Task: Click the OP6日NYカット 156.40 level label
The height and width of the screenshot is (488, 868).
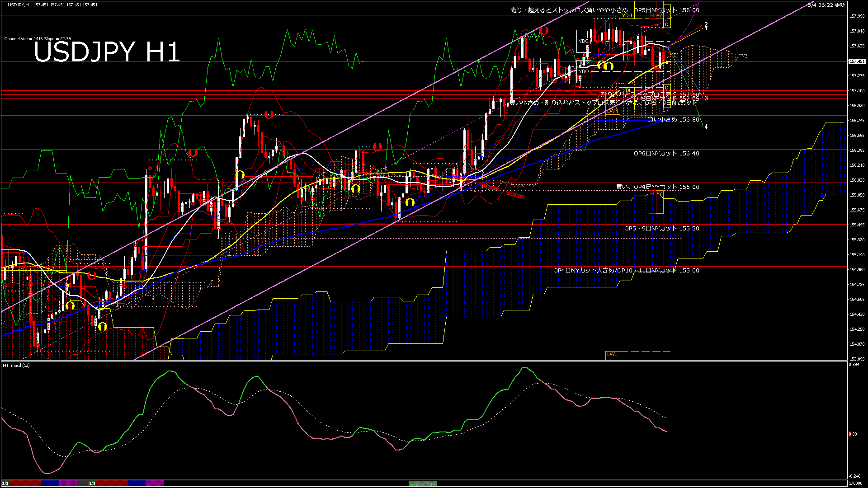Action: [x=666, y=154]
